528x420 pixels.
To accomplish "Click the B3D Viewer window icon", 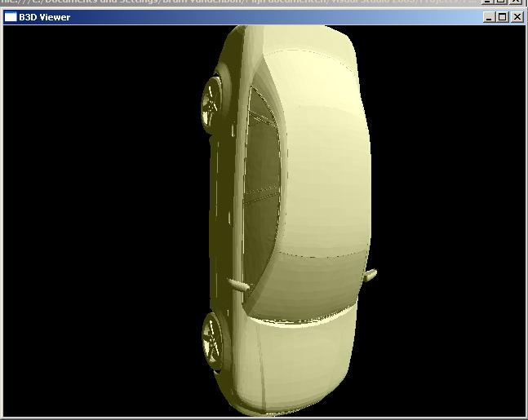I will click(11, 17).
